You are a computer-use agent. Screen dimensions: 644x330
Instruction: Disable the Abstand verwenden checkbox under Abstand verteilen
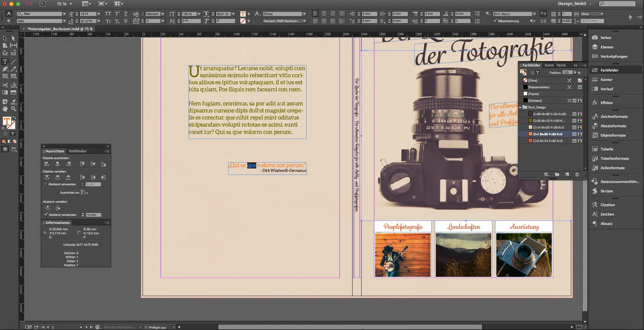point(46,214)
